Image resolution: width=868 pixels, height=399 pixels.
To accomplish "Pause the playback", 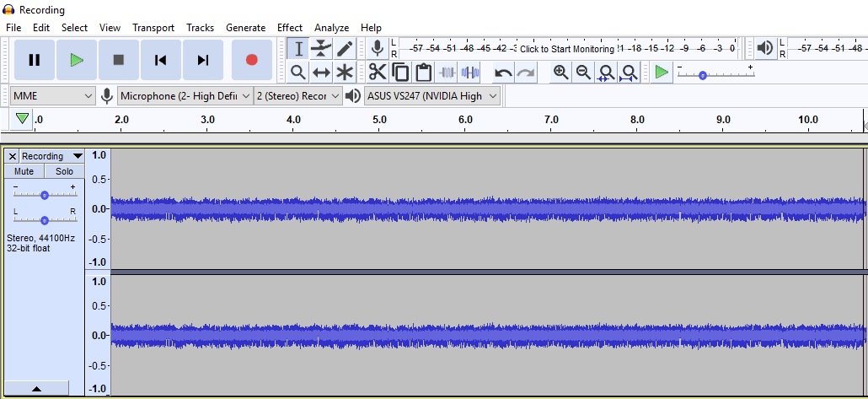I will [x=35, y=60].
